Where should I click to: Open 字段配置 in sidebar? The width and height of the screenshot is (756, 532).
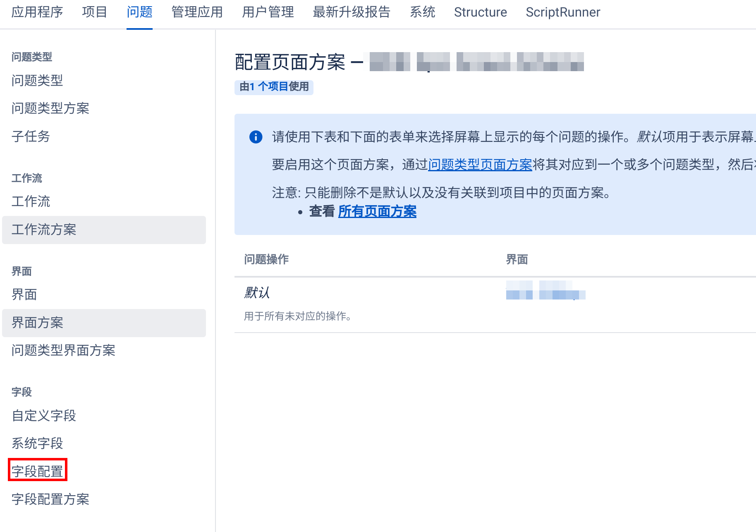click(37, 471)
